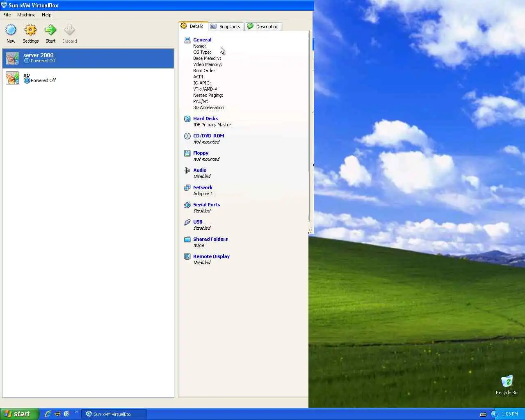Click the VT-x/AMD-V label
Screen dimensions: 525x420
(206, 89)
